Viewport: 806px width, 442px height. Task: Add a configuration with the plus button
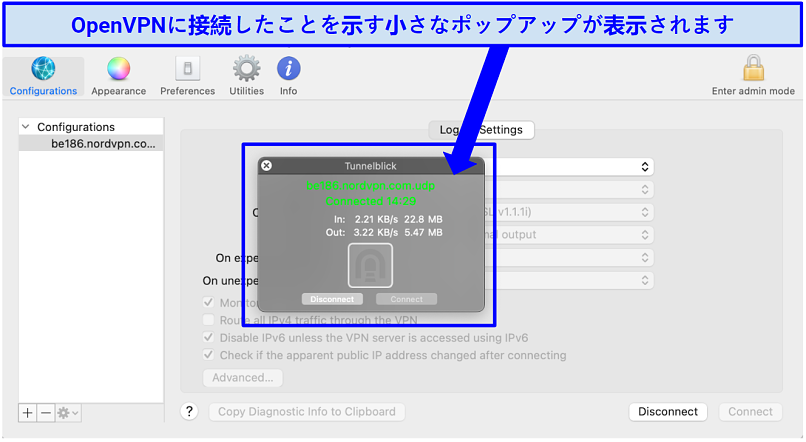pyautogui.click(x=28, y=413)
